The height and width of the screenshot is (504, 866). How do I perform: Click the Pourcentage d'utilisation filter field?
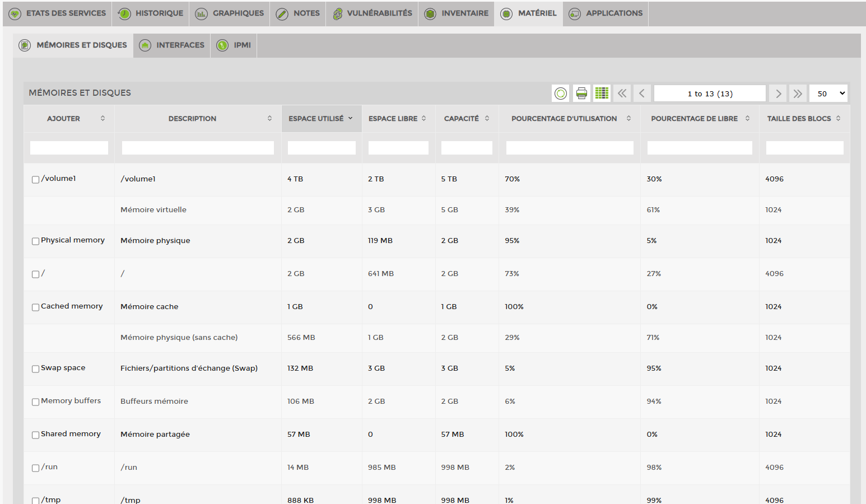(570, 148)
